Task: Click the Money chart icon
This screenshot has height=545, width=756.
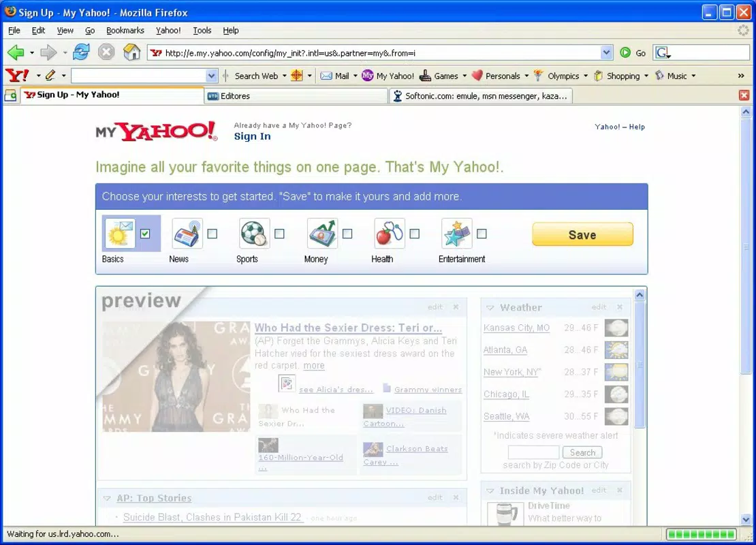Action: (x=322, y=234)
